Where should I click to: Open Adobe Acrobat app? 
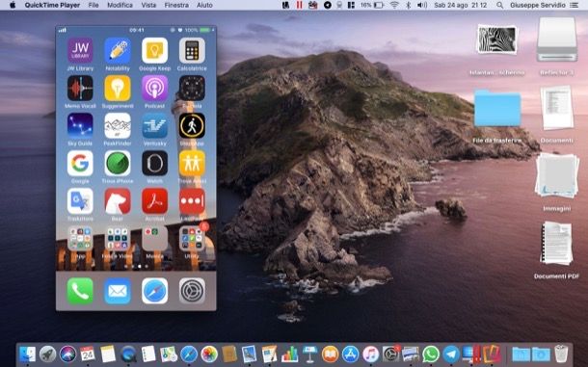pyautogui.click(x=154, y=201)
